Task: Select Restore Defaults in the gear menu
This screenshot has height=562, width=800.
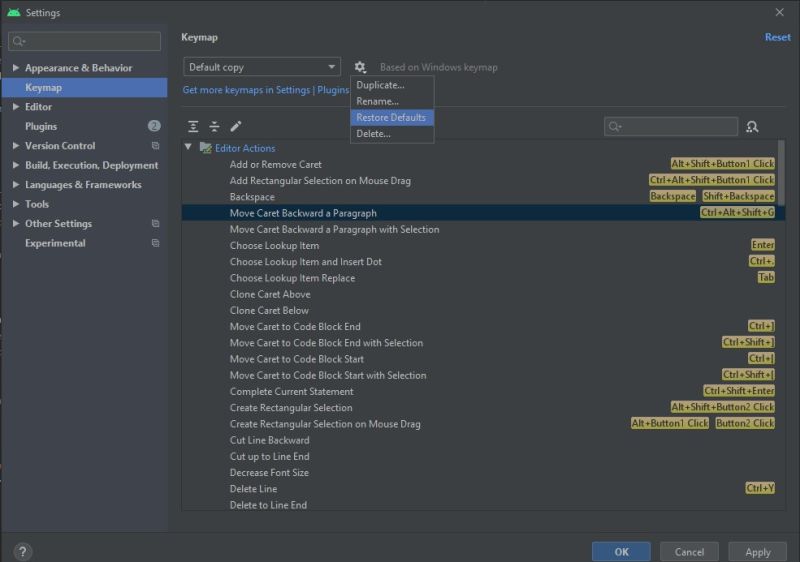Action: click(x=392, y=117)
